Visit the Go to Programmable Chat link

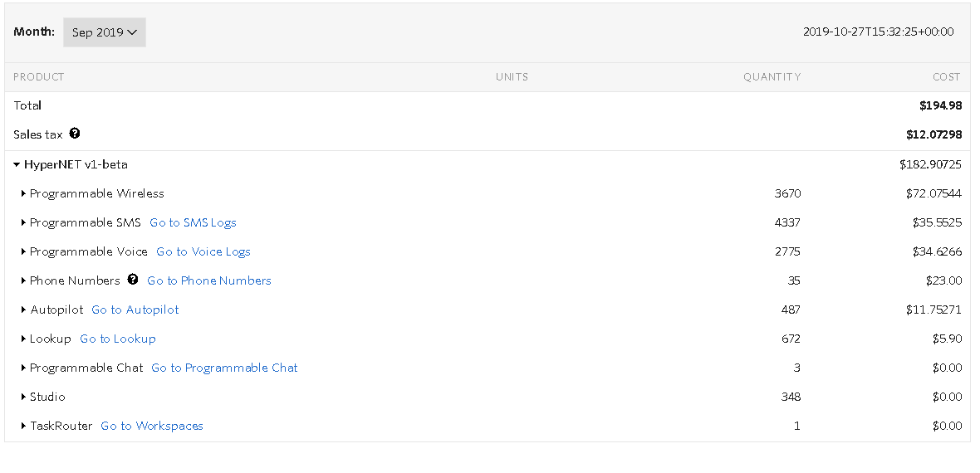coord(224,368)
